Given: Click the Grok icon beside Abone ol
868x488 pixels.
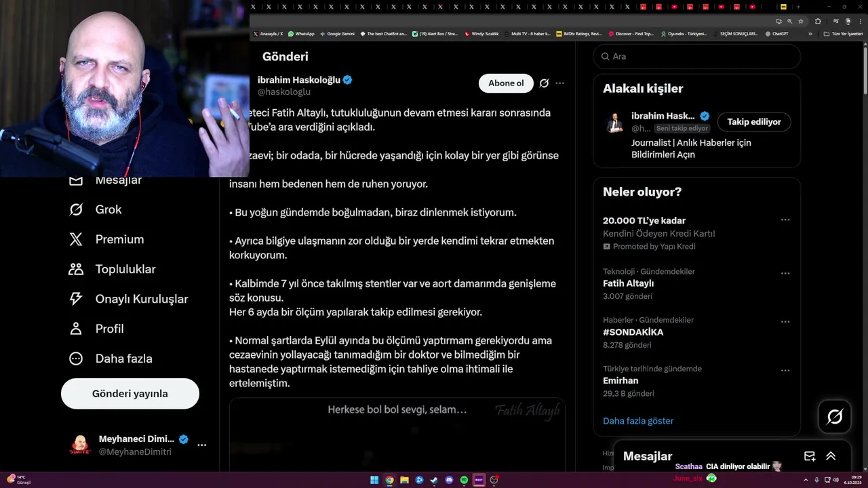Looking at the screenshot, I should click(544, 83).
